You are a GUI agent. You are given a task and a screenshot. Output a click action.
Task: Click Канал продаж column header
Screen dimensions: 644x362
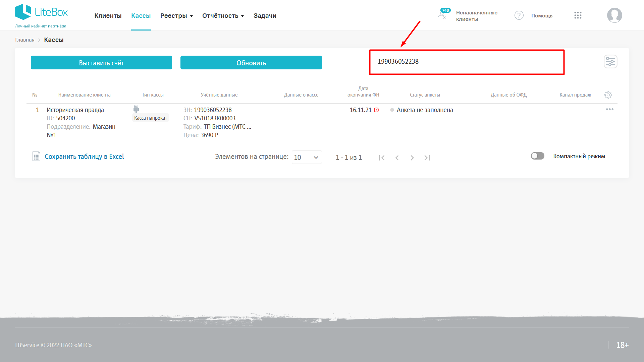click(x=575, y=95)
